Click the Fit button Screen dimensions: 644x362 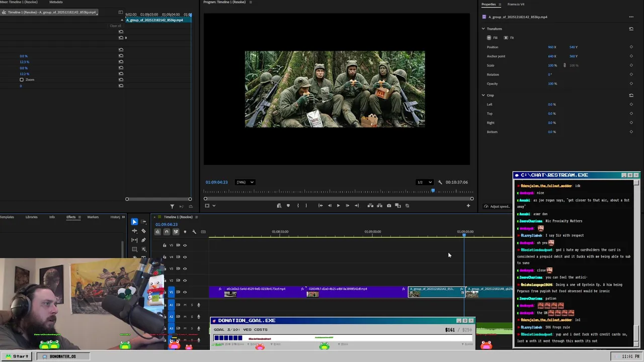(x=509, y=38)
